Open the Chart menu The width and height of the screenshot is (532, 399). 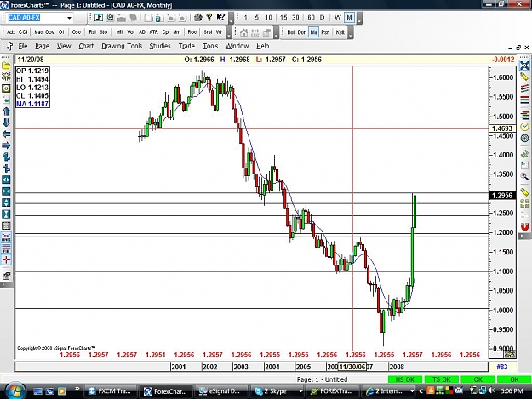pos(86,46)
